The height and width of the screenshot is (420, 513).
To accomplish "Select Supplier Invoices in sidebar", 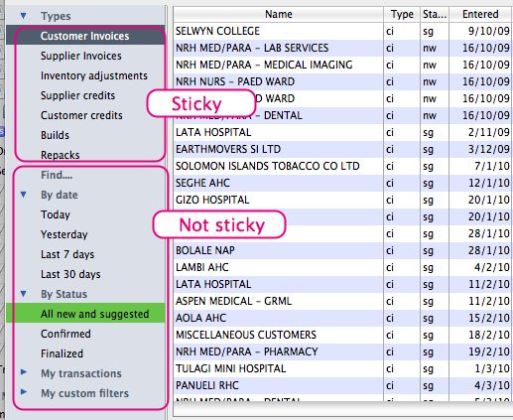I will [85, 56].
